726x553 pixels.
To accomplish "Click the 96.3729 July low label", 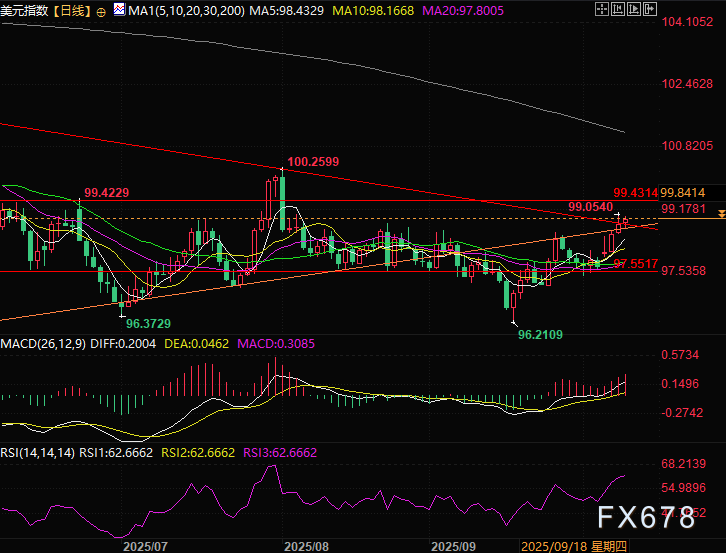I will [149, 324].
